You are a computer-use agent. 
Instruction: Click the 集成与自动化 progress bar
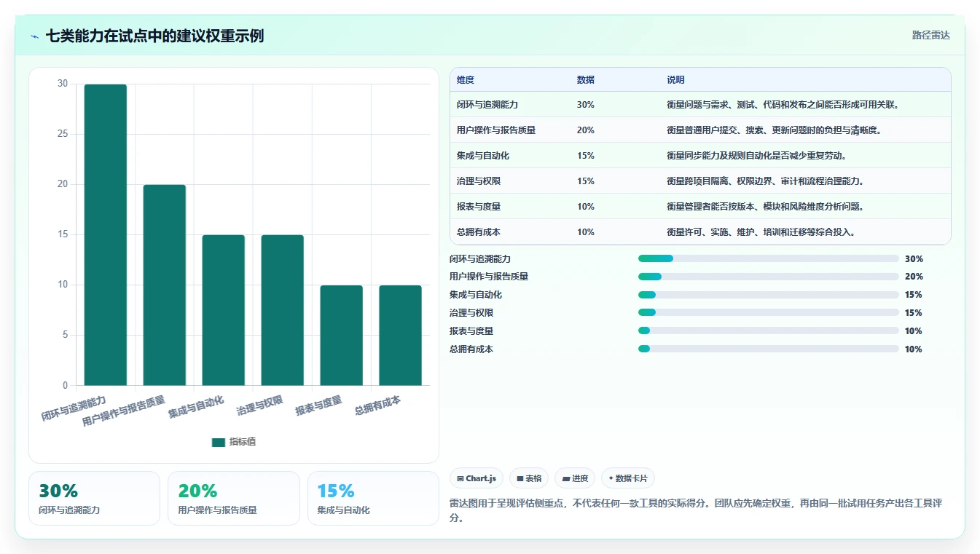click(x=769, y=295)
